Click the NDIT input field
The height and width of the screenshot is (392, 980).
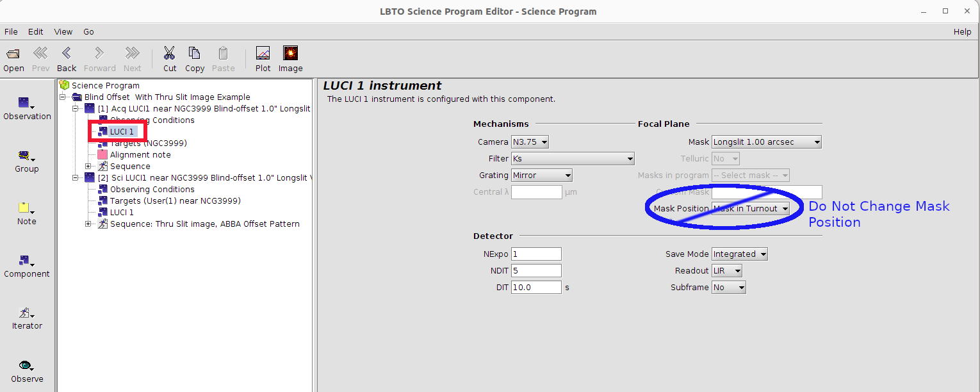pos(536,271)
